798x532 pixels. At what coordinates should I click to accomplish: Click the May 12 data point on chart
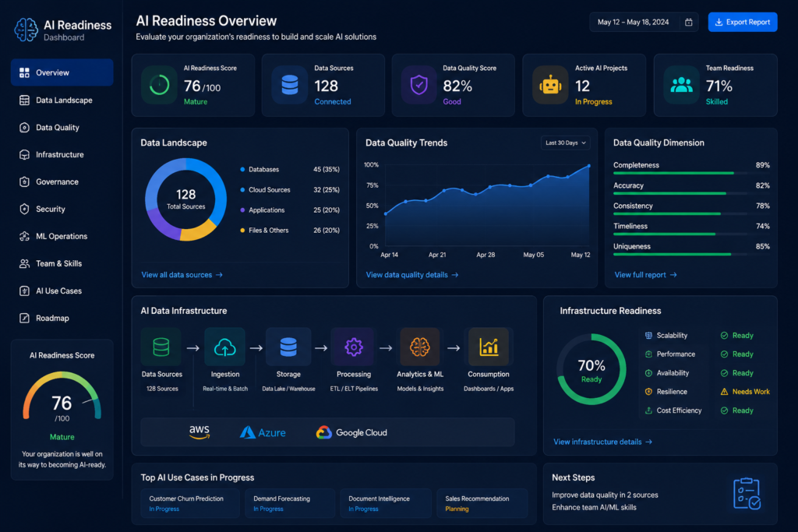589,166
